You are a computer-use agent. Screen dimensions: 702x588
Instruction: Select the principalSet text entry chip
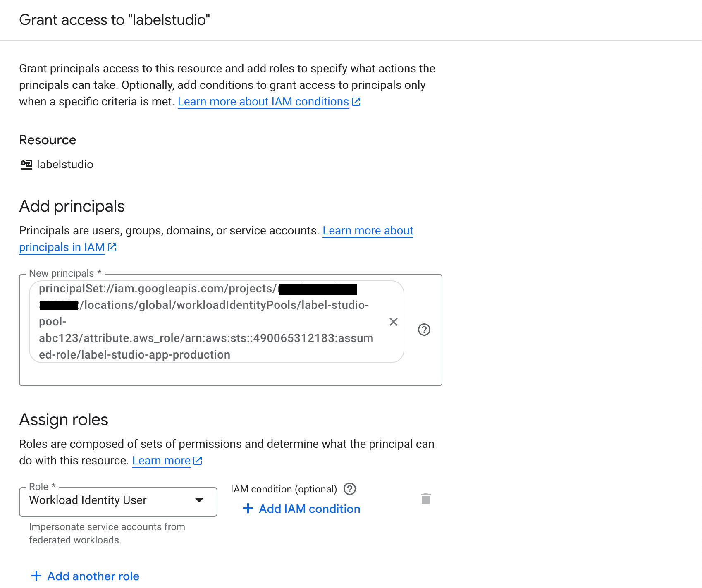[x=207, y=321]
